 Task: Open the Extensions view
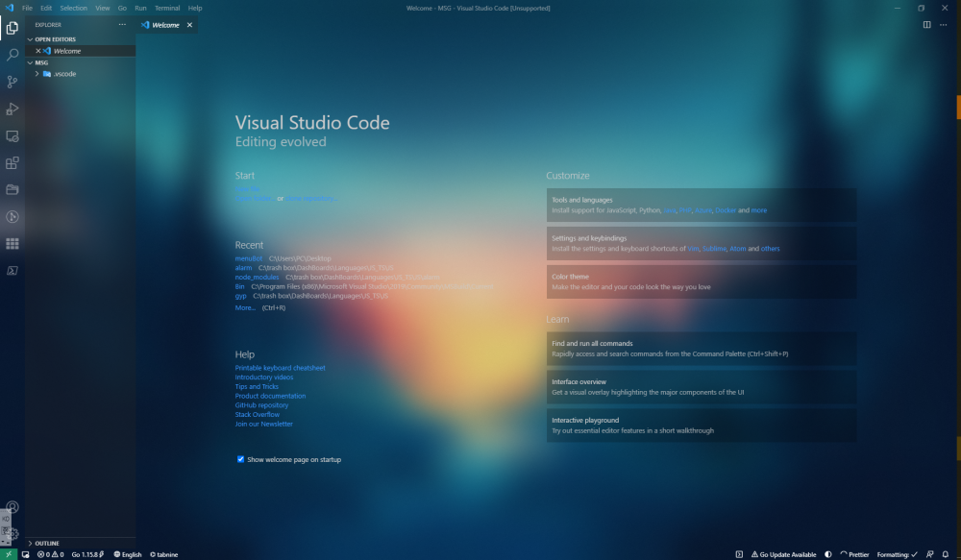(x=12, y=163)
